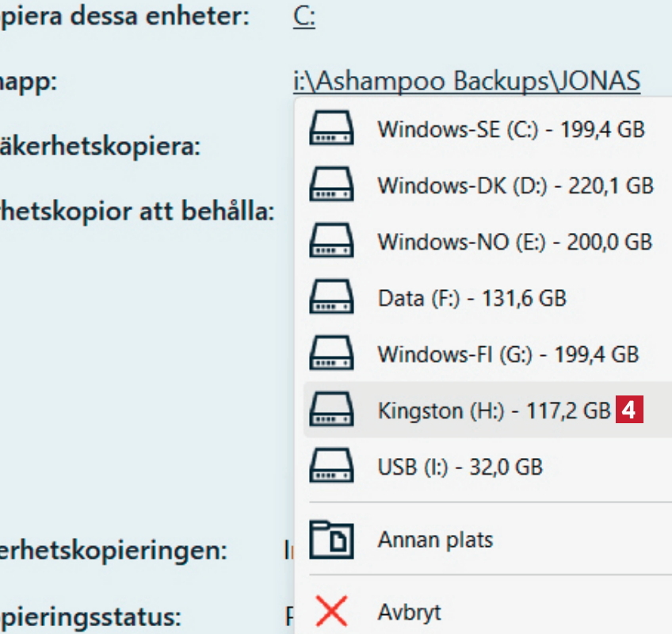Screen dimensions: 672x634
Task: Select Kingston (H:) - 117,2 GB as target
Action: [x=494, y=411]
